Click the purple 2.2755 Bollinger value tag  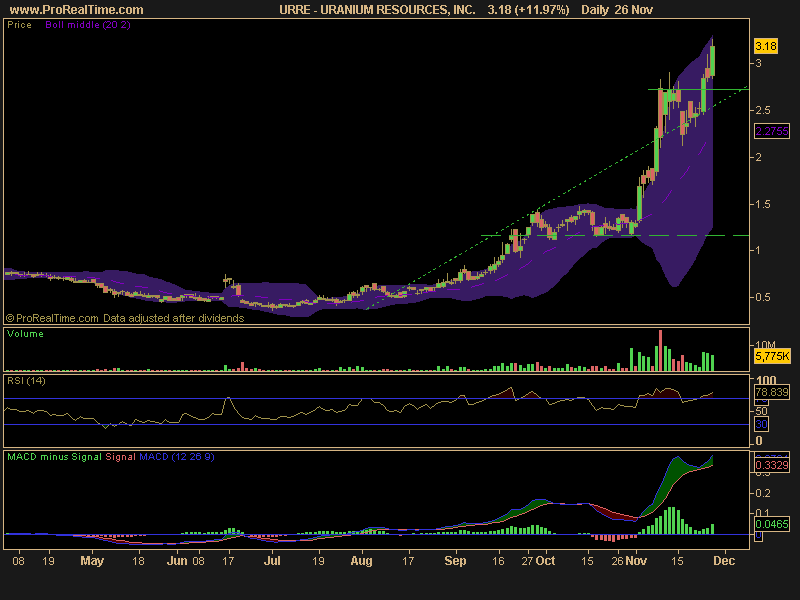(x=772, y=131)
